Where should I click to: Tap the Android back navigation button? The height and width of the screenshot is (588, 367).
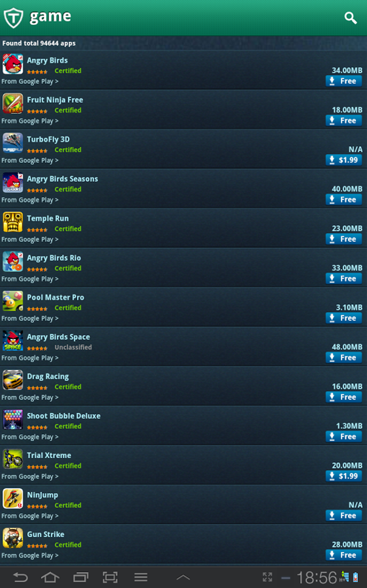tap(20, 578)
